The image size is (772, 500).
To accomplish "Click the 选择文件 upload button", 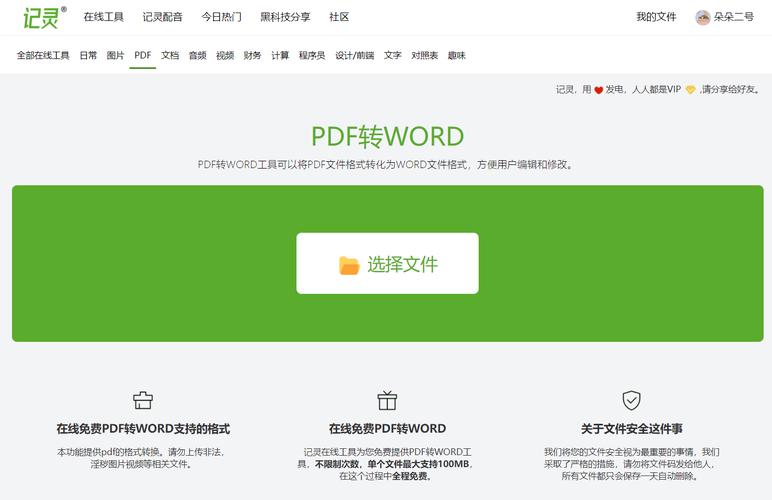I will [x=387, y=263].
